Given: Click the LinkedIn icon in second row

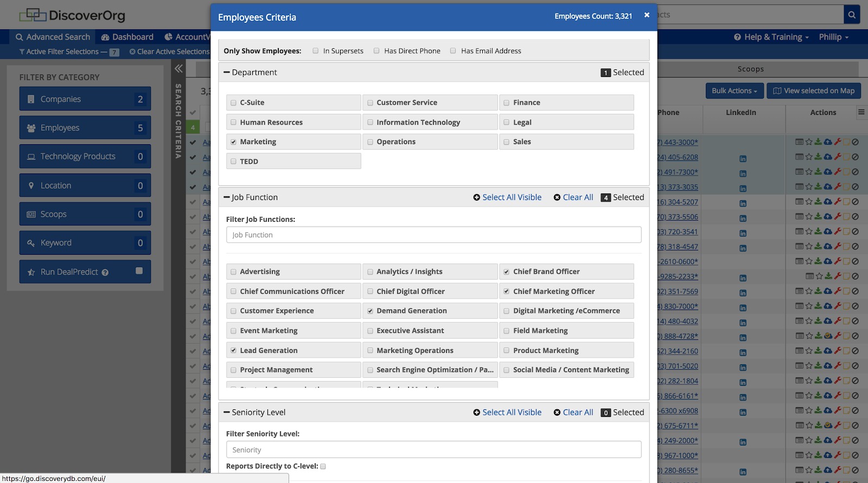Looking at the screenshot, I should click(x=743, y=159).
